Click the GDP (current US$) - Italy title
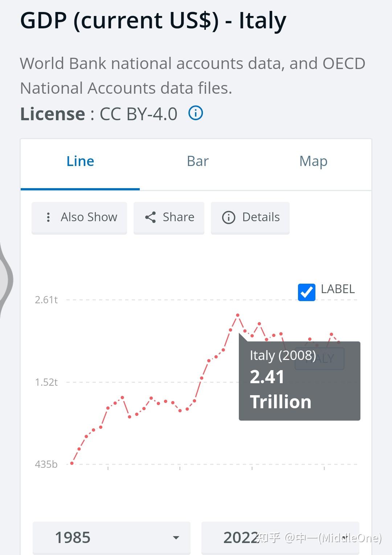392x555 pixels. (x=153, y=20)
